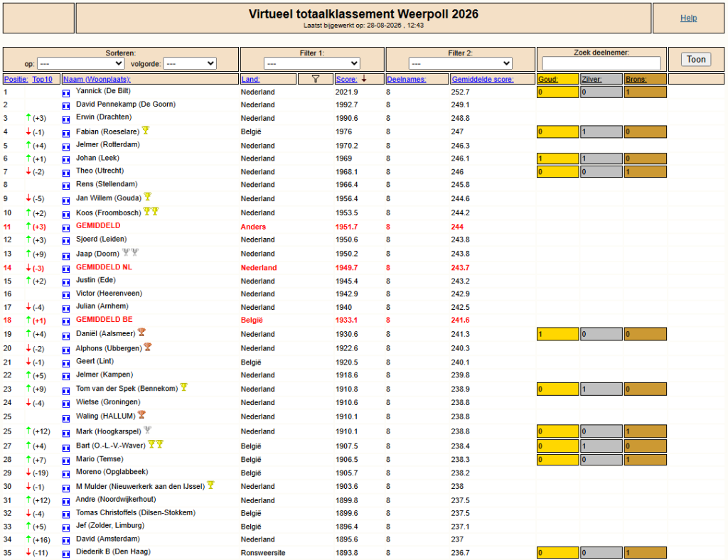Click the silver trophy next to Mark (Hoogkarspel)
This screenshot has width=728, height=560.
coord(148,430)
